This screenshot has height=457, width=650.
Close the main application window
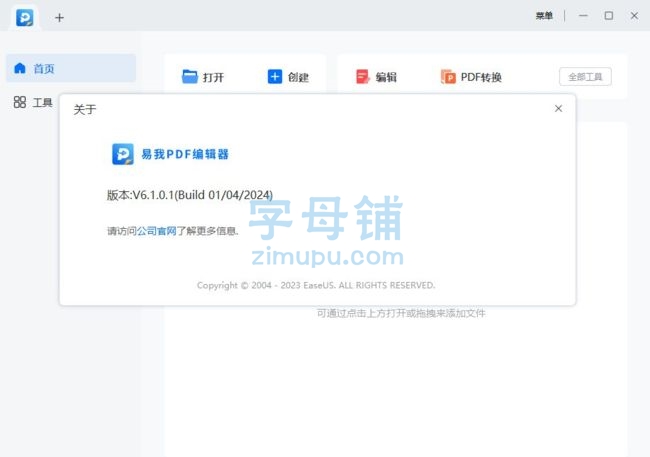[x=634, y=16]
